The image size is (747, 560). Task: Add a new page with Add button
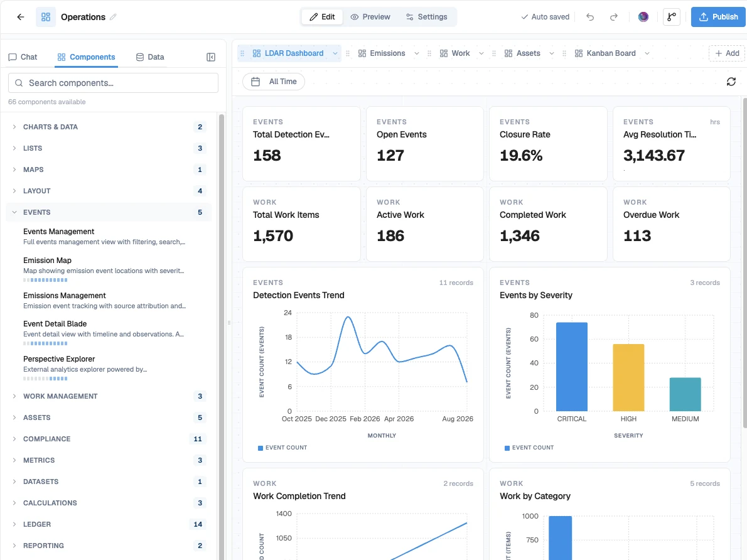pyautogui.click(x=727, y=53)
